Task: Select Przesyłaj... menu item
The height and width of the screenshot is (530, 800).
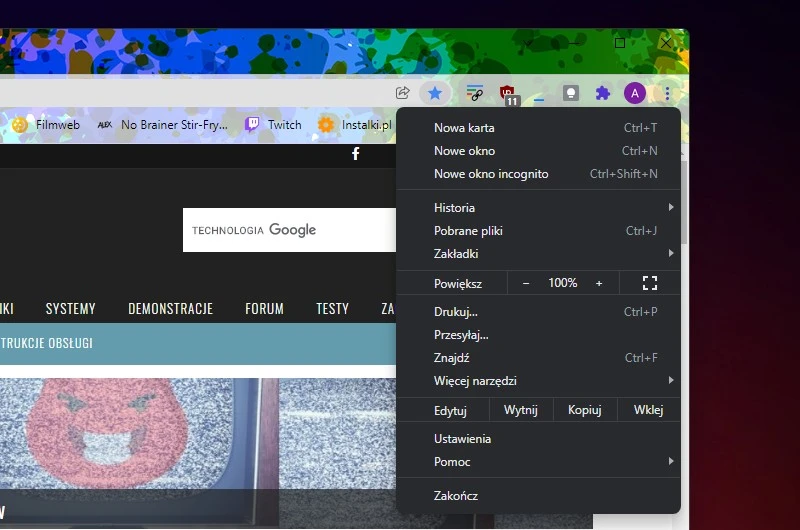Action: click(x=538, y=335)
